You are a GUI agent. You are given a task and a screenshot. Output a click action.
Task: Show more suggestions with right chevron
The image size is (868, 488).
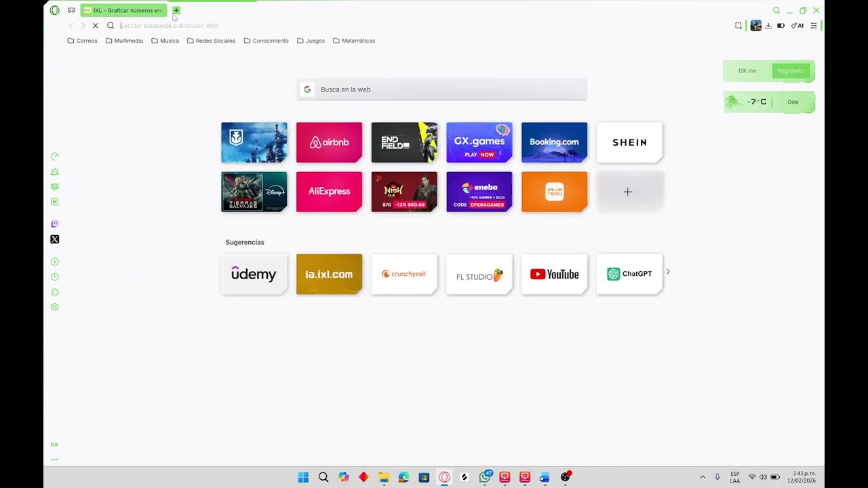pos(668,272)
